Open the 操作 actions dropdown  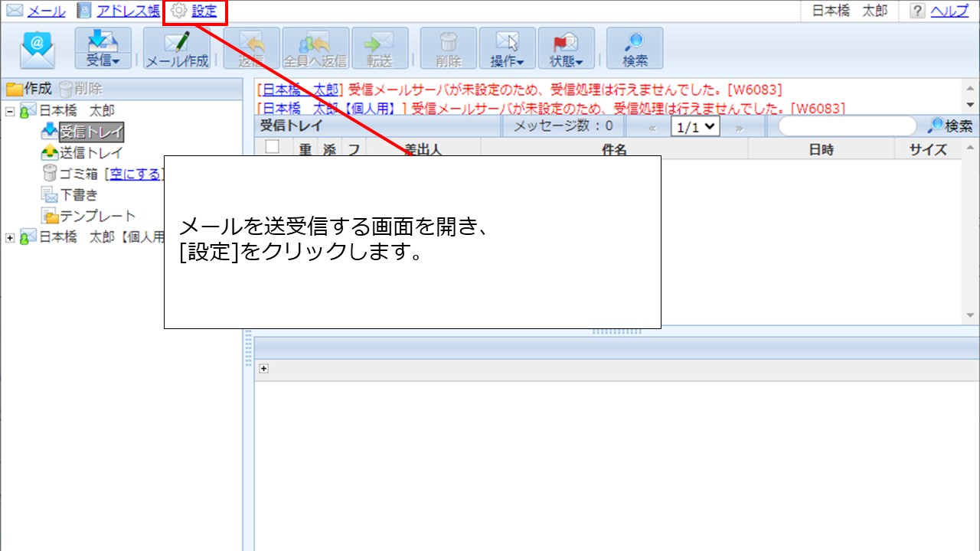507,49
